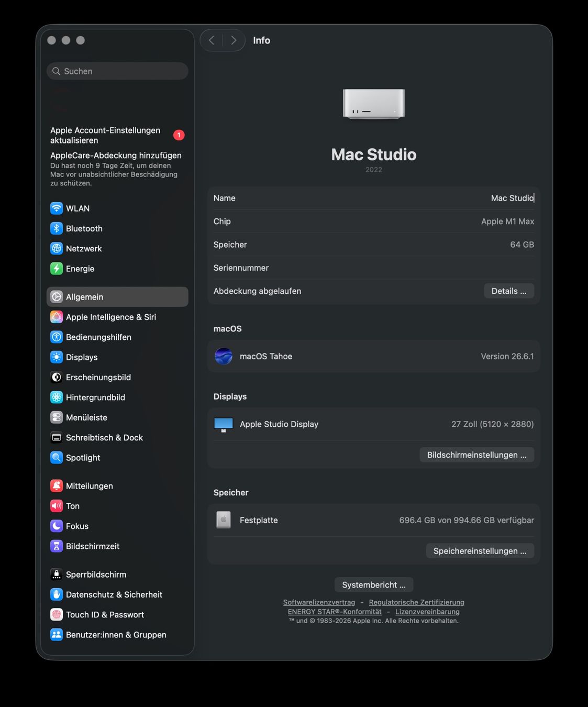Click the Fokus moon icon
Screen dimensions: 588x707
(57, 526)
